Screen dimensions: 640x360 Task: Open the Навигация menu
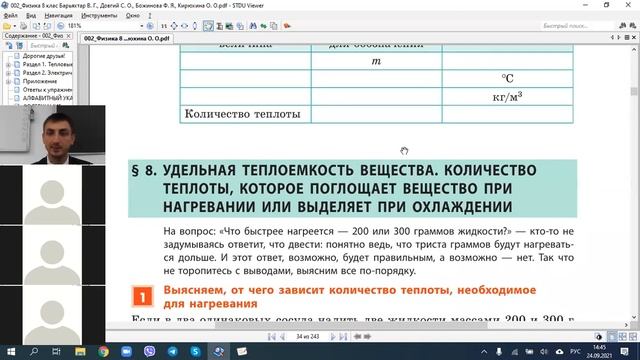(58, 16)
